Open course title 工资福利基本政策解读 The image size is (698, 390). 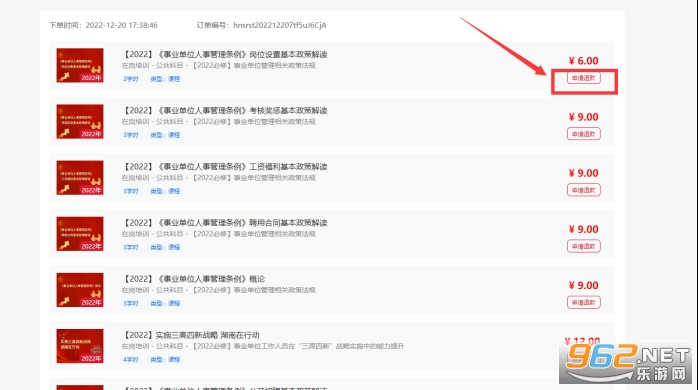(x=224, y=167)
